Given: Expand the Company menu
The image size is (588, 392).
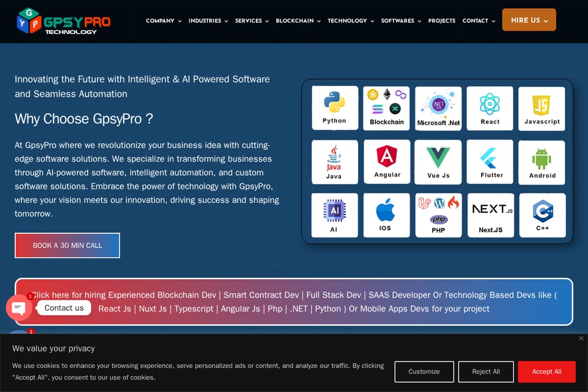Looking at the screenshot, I should coord(163,21).
